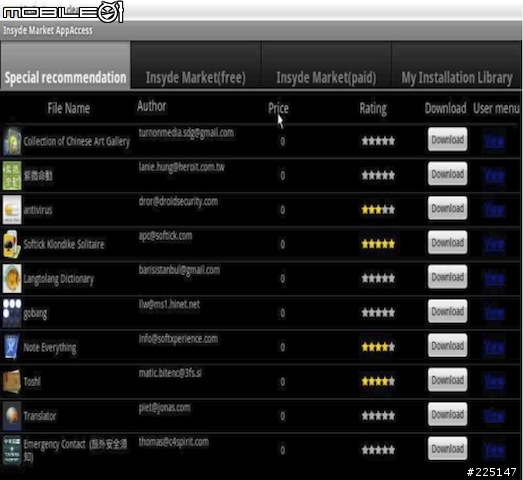Click author matic.bitenc@3fs.si

170,373
